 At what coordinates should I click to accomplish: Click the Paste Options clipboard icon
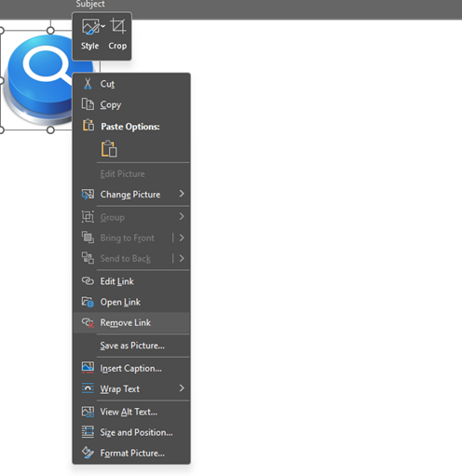[x=88, y=126]
